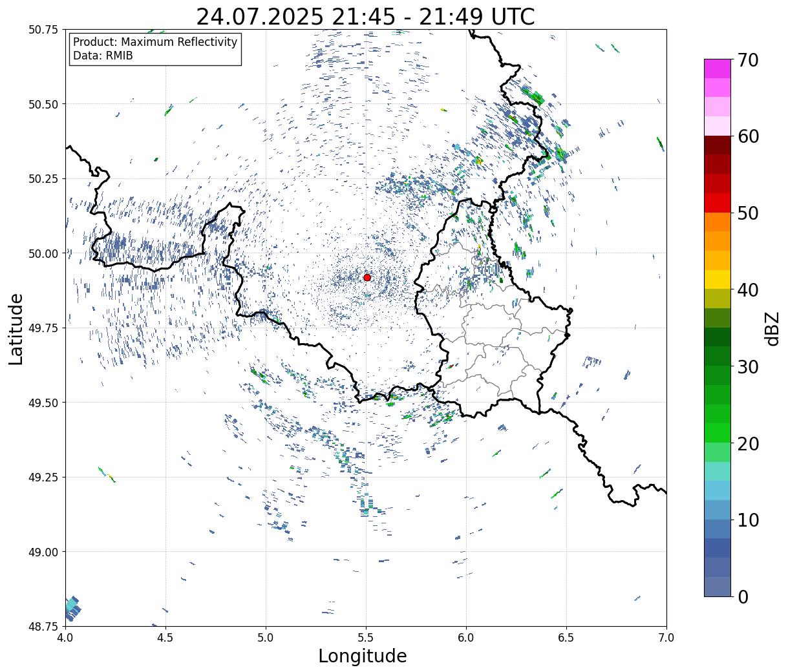
Task: Click the colorbar tick label 20
Action: tap(747, 443)
